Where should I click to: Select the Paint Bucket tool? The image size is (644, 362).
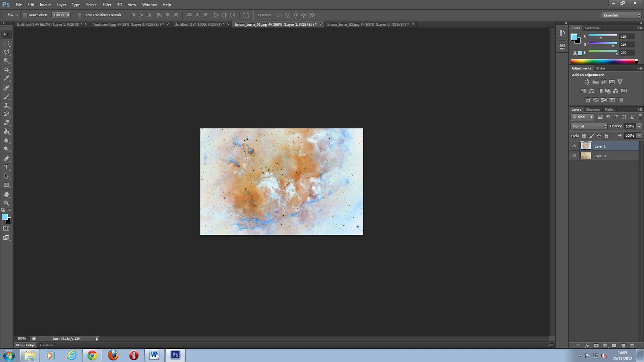coord(6,132)
